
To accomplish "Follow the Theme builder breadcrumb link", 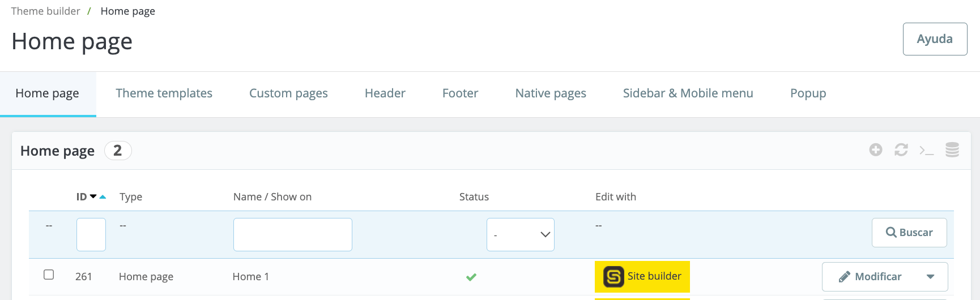I will (45, 11).
